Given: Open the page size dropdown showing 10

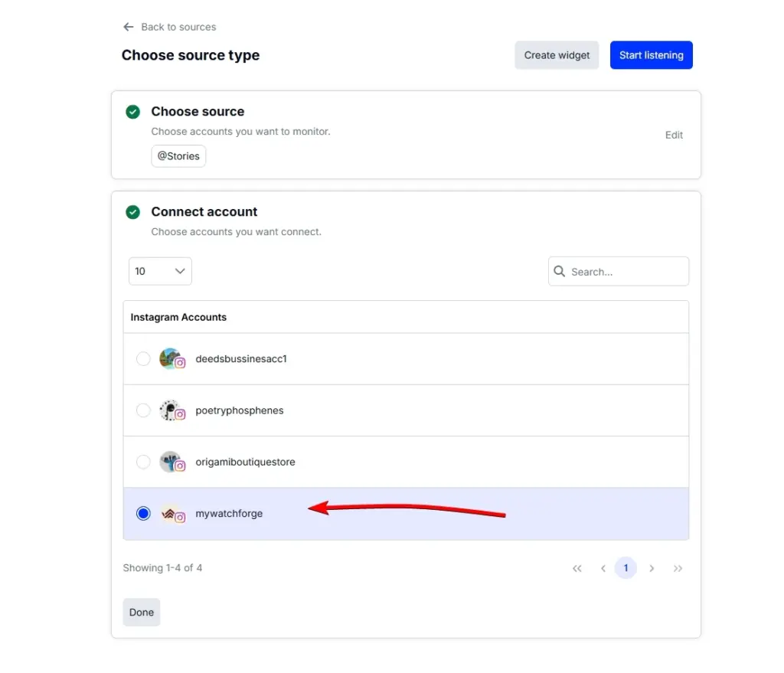Looking at the screenshot, I should [160, 271].
